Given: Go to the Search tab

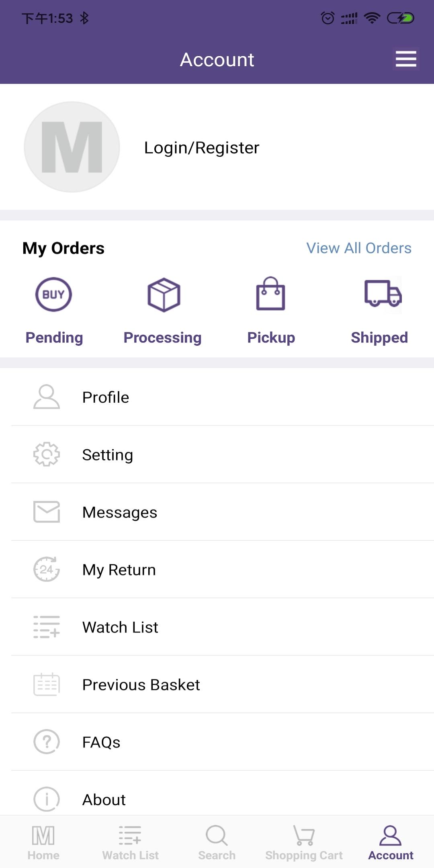Looking at the screenshot, I should pos(217,843).
